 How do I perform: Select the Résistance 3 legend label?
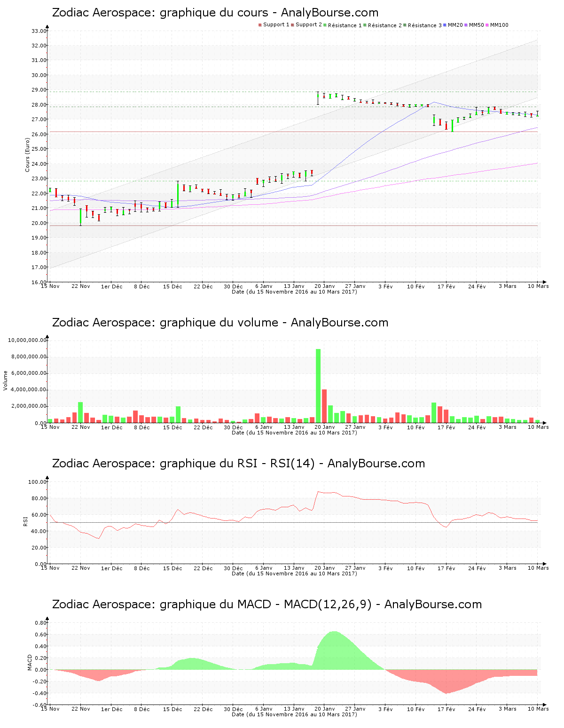click(425, 25)
